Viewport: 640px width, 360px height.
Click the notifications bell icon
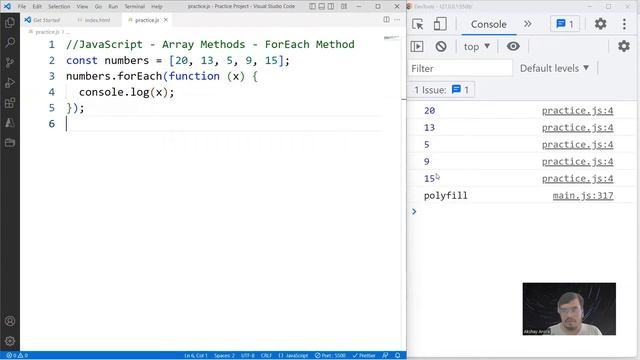[x=398, y=356]
